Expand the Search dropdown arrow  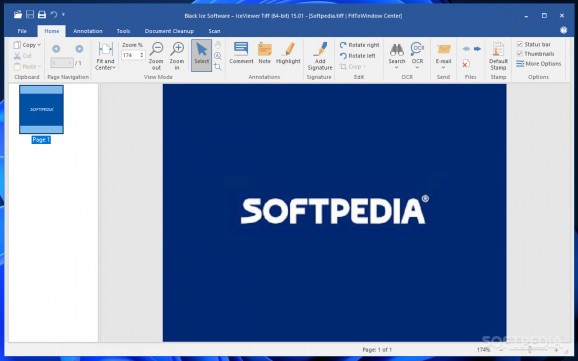tap(397, 68)
